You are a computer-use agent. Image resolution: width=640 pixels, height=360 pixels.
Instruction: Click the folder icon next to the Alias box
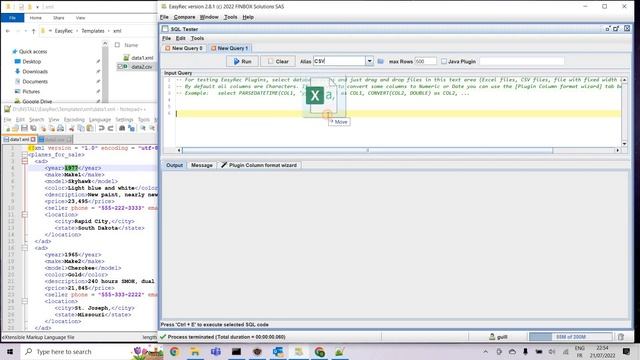pos(380,61)
